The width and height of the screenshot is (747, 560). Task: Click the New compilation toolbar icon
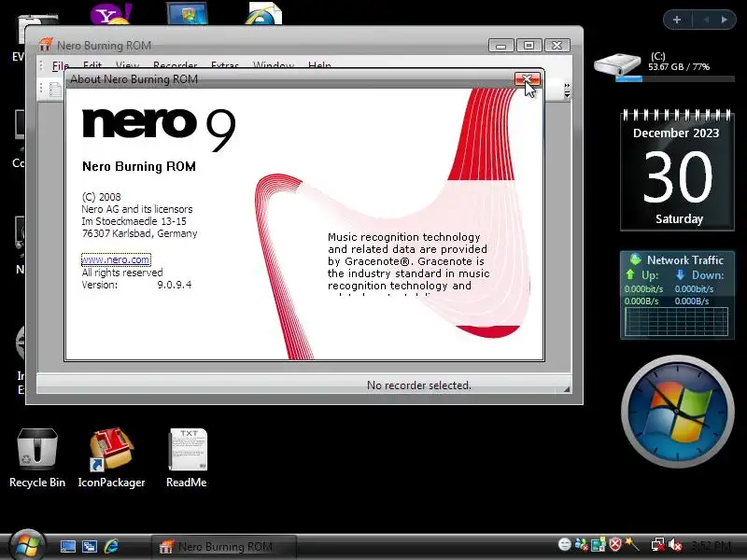pyautogui.click(x=55, y=90)
